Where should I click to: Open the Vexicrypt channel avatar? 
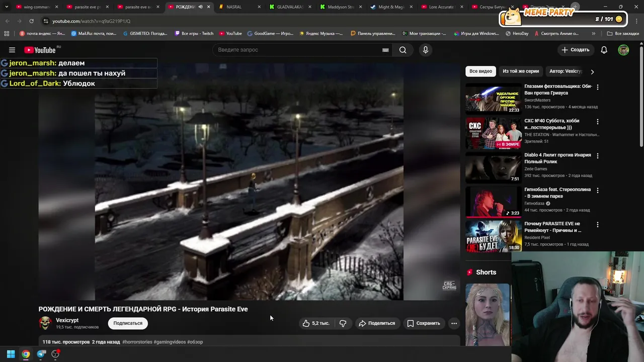tap(45, 323)
